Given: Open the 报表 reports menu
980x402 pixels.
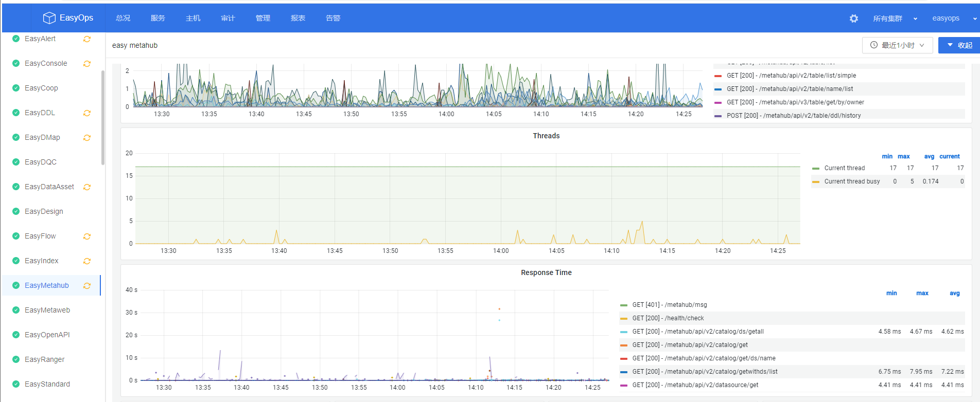Looking at the screenshot, I should (298, 18).
